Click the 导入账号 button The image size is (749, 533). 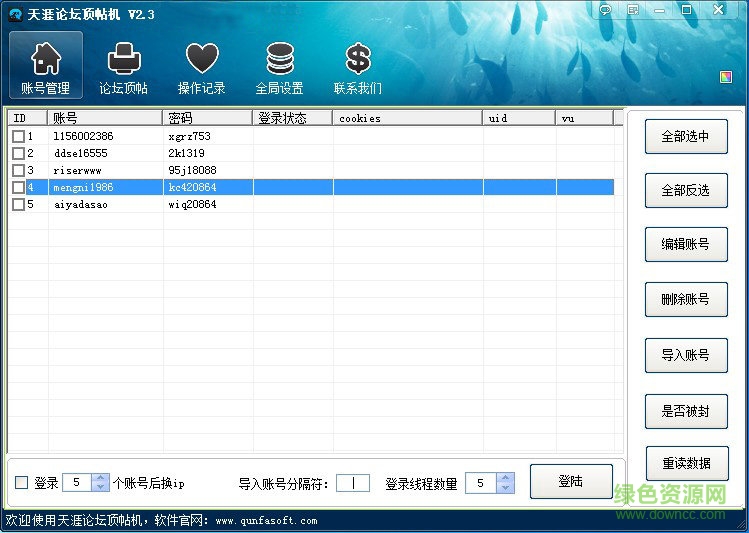686,355
